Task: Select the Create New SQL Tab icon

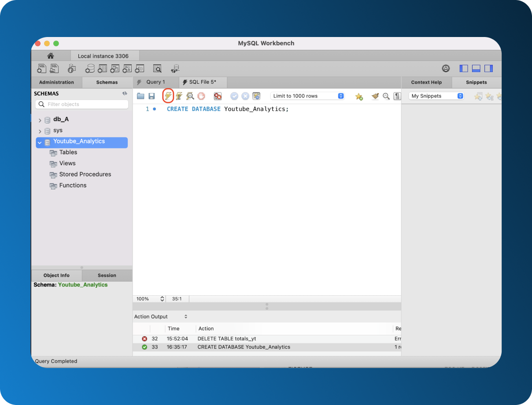Action: point(42,68)
